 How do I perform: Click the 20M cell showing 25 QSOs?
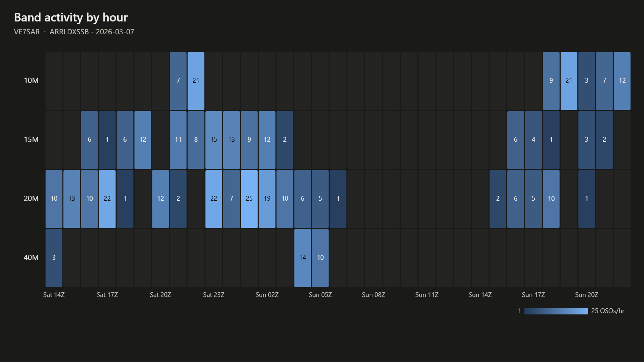(249, 199)
